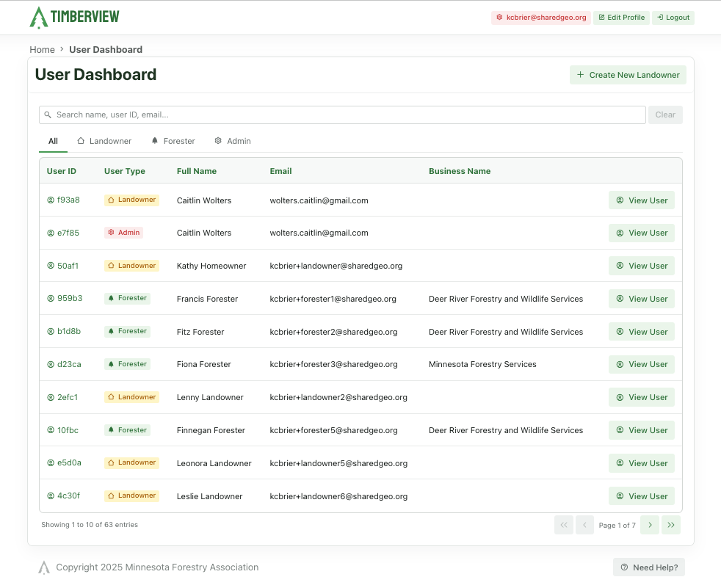721x588 pixels.
Task: Click the User Type column header
Action: 125,171
